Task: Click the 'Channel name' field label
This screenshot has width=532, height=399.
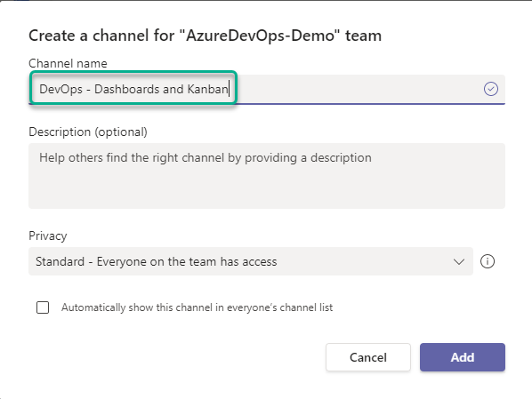Action: click(x=68, y=63)
